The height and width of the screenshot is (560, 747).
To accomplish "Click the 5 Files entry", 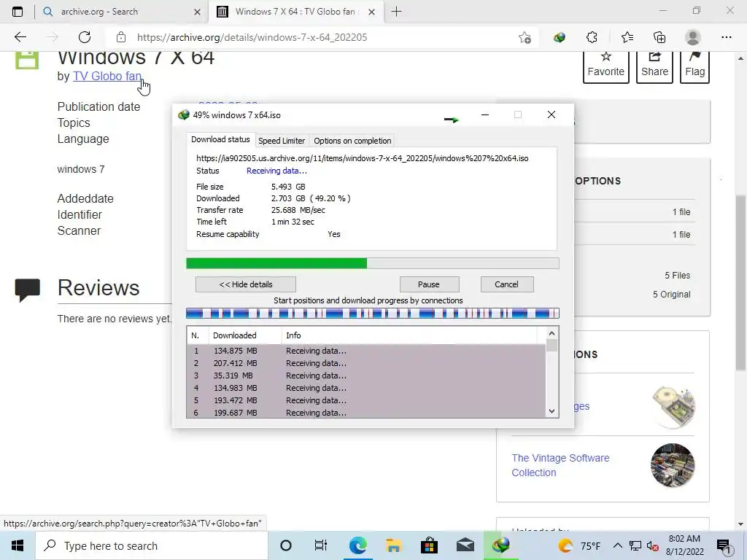I will tap(678, 275).
